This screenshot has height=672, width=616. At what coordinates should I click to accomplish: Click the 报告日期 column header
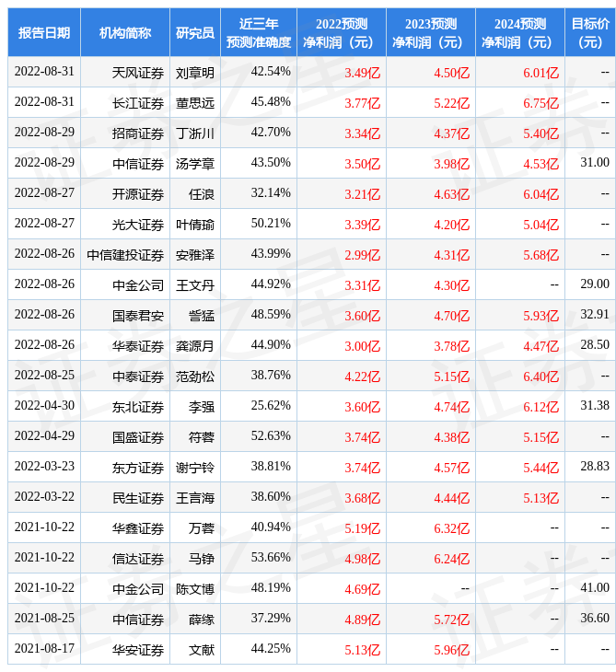click(44, 32)
